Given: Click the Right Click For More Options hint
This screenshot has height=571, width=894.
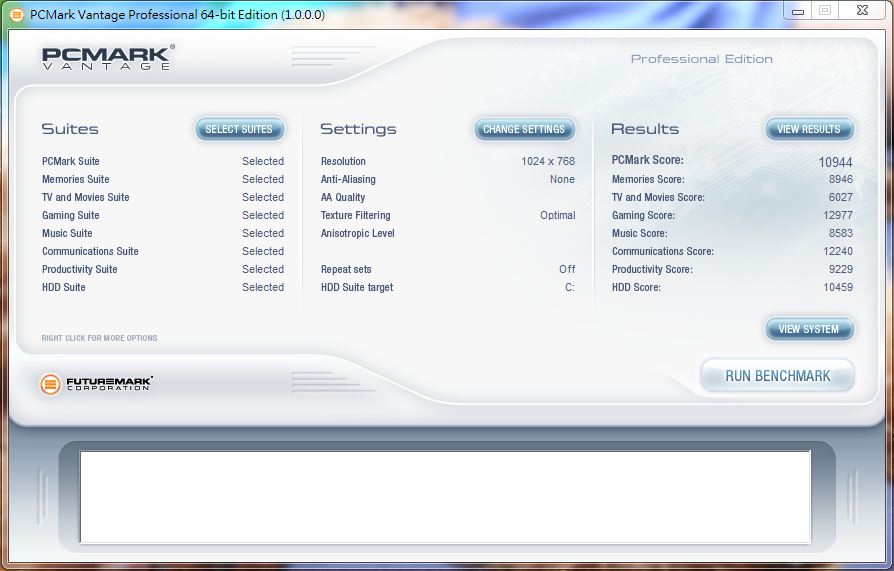Looking at the screenshot, I should (x=99, y=338).
